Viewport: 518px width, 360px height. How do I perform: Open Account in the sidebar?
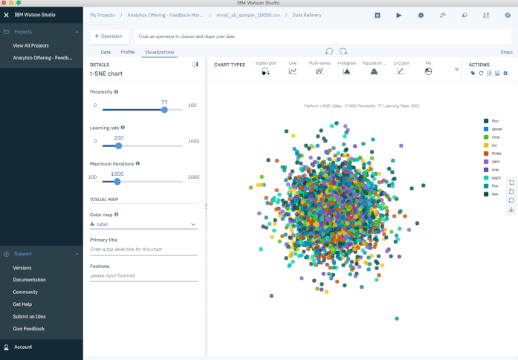pyautogui.click(x=23, y=347)
